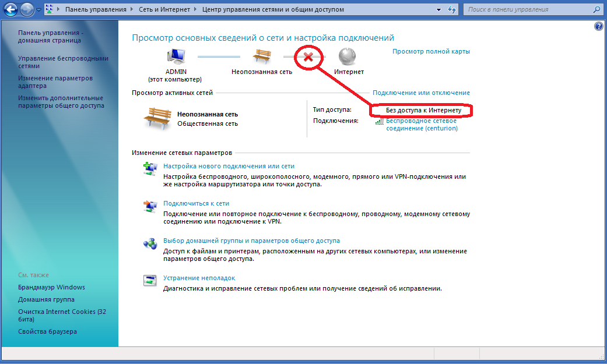Image resolution: width=607 pixels, height=364 pixels.
Task: Open 'Беспроводное сетевое соединение (centurion)' link
Action: point(423,124)
